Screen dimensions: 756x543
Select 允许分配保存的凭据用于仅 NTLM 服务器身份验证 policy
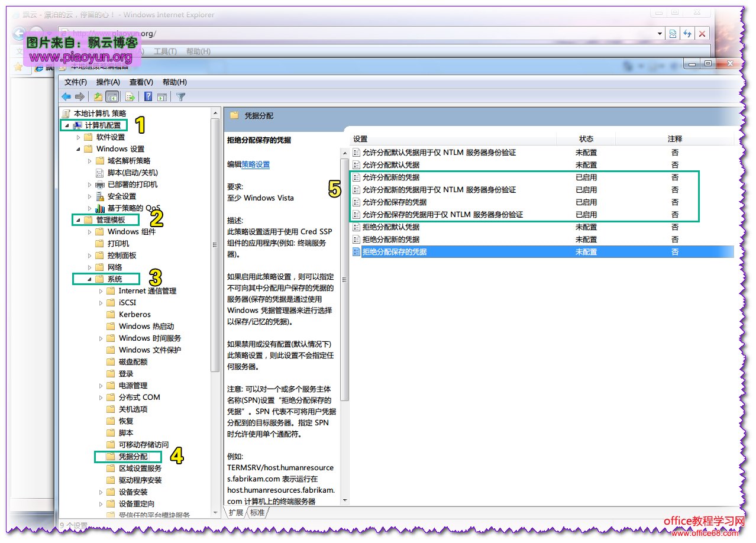pyautogui.click(x=442, y=215)
